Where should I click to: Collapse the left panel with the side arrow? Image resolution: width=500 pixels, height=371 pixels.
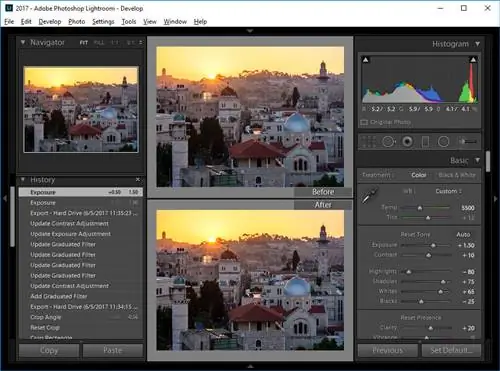[x=5, y=199]
